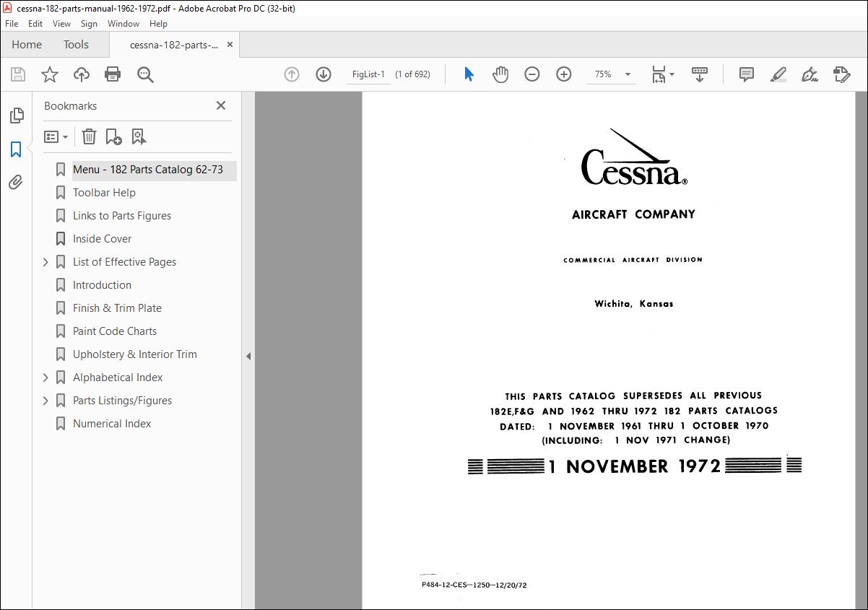Go to next page arrow
Screen dimensions: 868x610
click(x=324, y=74)
